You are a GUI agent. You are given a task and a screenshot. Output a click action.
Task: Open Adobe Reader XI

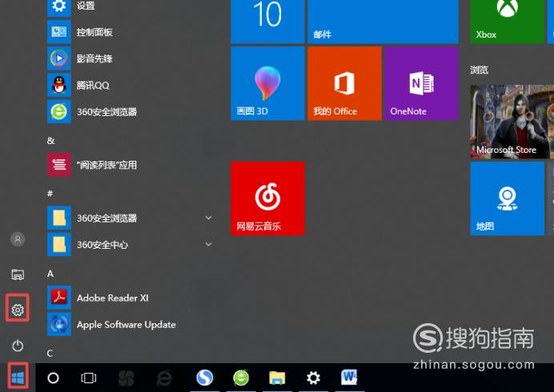(130, 298)
